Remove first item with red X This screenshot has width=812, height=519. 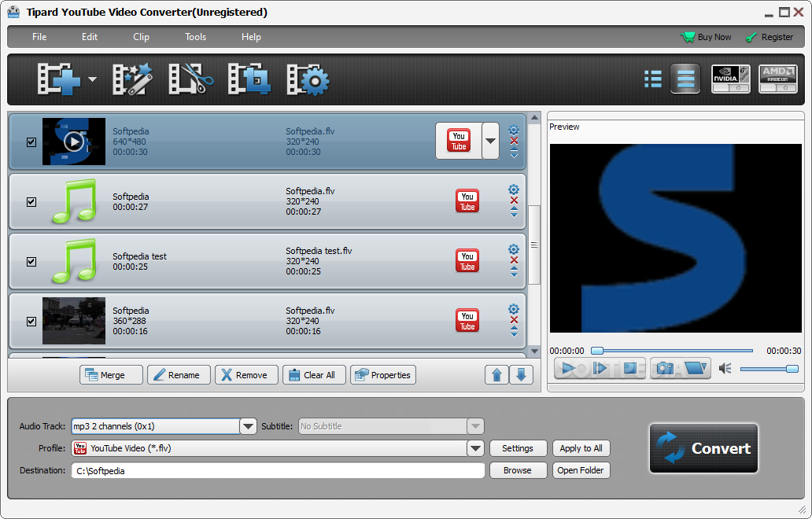(514, 141)
